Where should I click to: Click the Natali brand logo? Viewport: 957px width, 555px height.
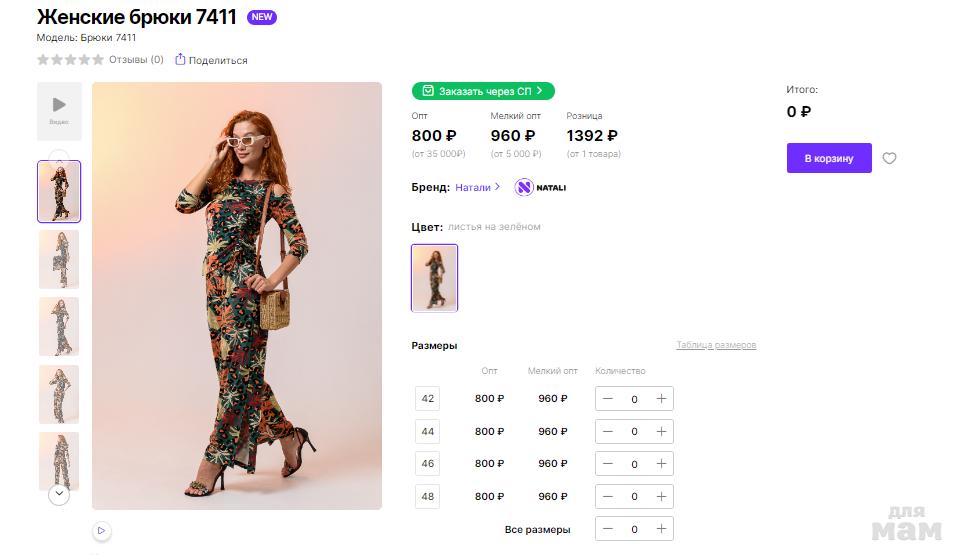click(540, 187)
